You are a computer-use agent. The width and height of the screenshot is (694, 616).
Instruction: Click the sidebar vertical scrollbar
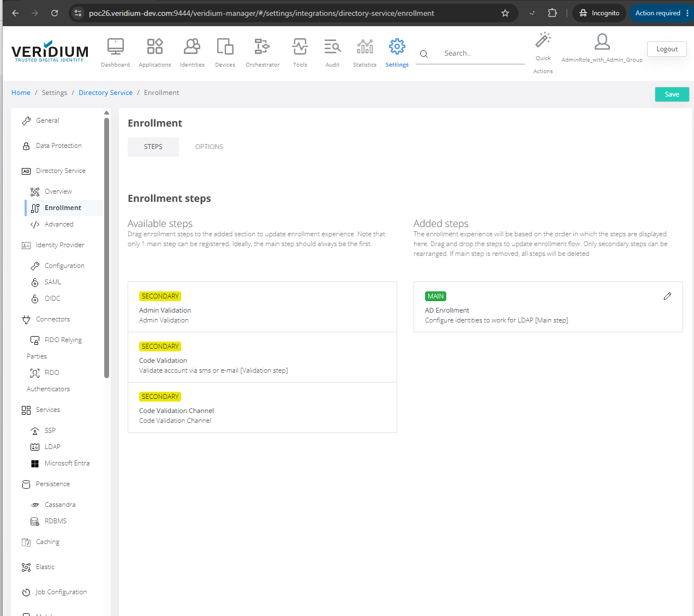pyautogui.click(x=106, y=248)
